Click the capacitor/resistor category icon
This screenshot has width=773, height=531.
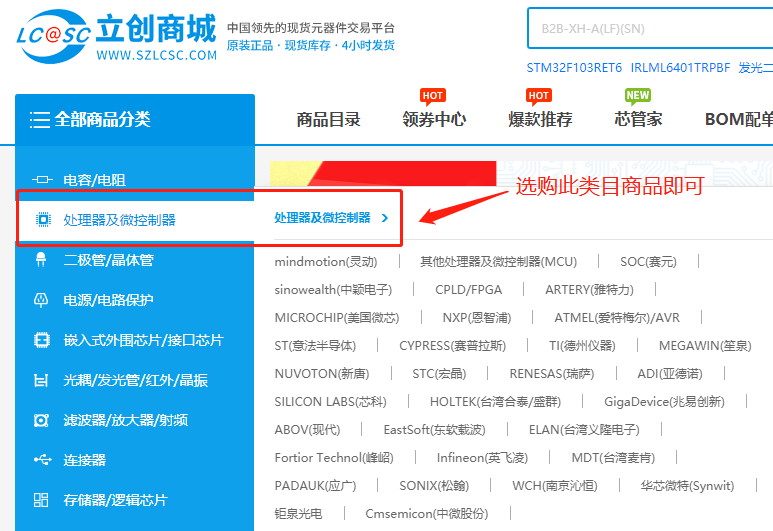41,180
